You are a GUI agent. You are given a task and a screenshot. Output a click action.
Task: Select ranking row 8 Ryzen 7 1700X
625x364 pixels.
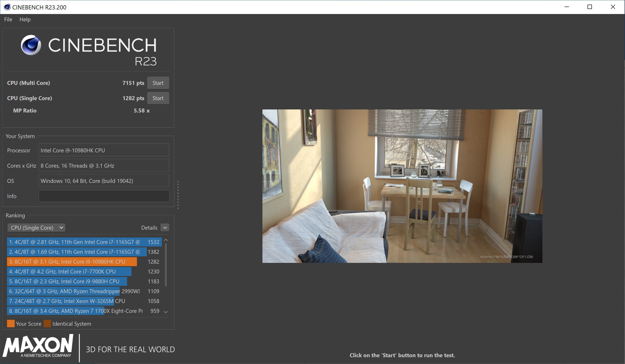(84, 311)
